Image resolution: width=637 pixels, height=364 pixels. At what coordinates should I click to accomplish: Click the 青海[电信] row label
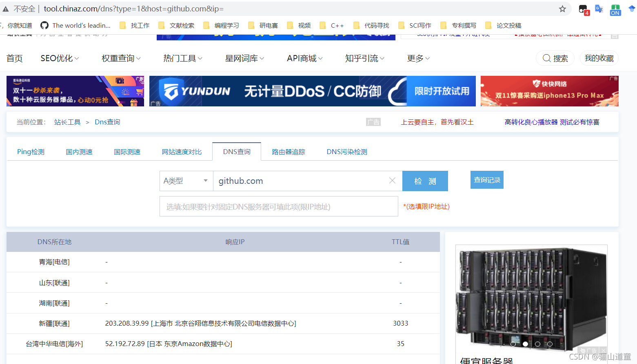(x=54, y=262)
